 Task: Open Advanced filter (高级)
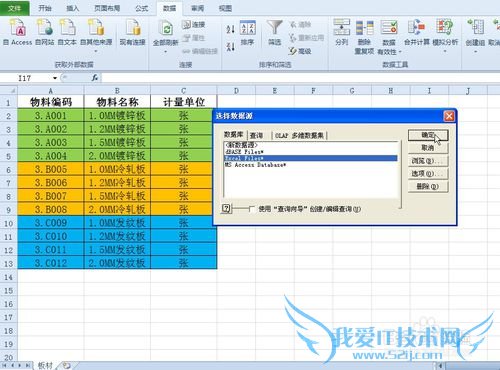click(x=300, y=51)
